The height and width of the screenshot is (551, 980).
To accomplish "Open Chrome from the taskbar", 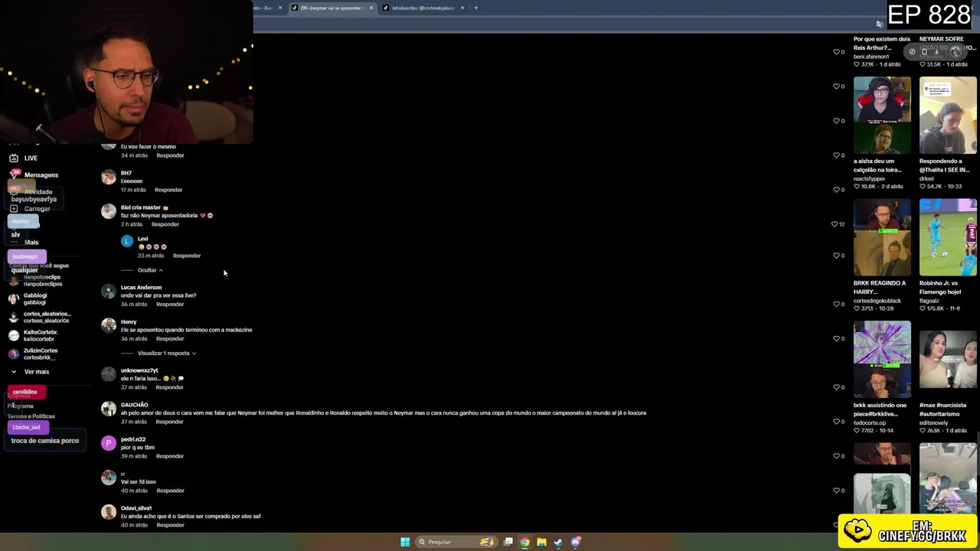I will [x=524, y=542].
